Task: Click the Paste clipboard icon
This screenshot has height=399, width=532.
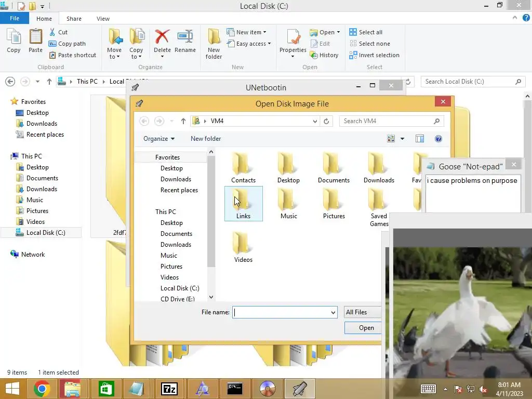Action: pyautogui.click(x=35, y=41)
